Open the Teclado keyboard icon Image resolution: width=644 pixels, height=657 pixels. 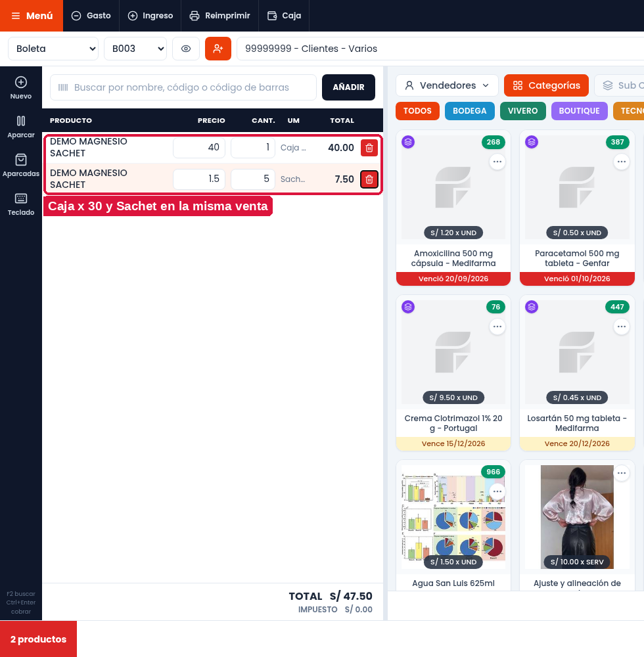(21, 204)
